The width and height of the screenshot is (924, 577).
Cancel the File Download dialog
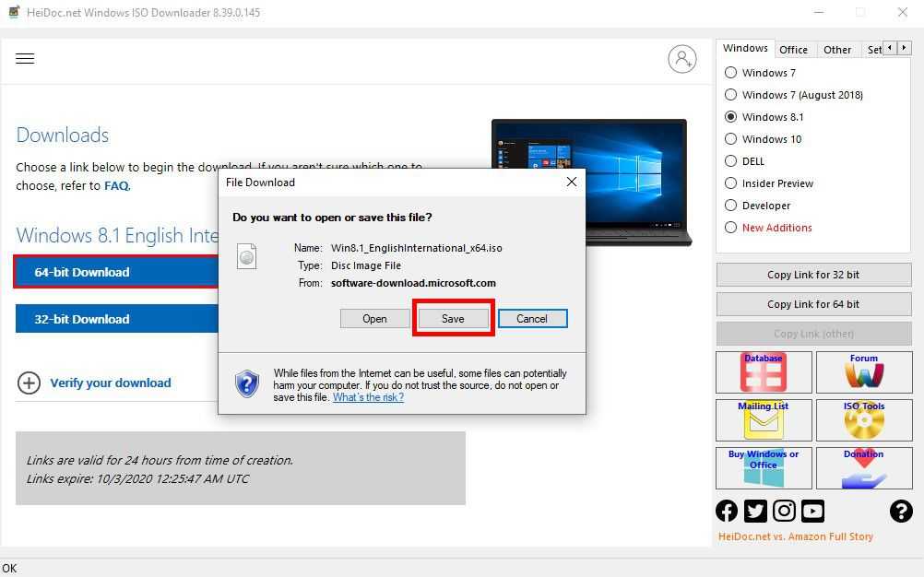(532, 317)
